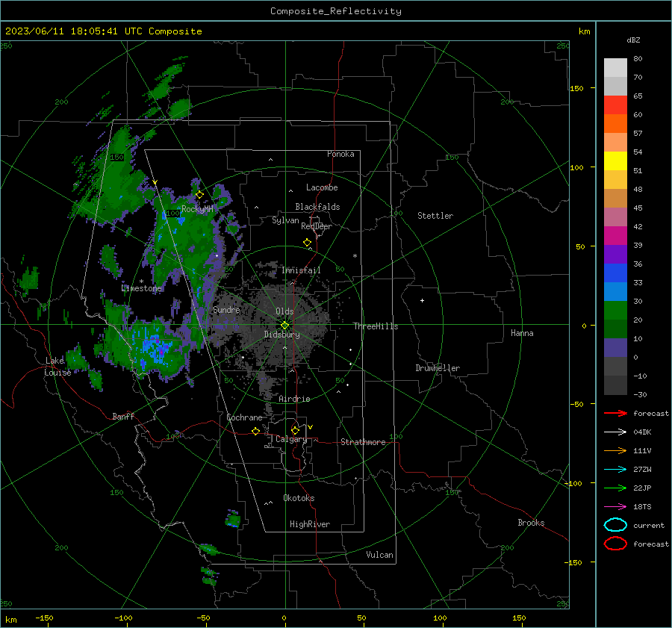Click the 04DK legend label

[642, 432]
